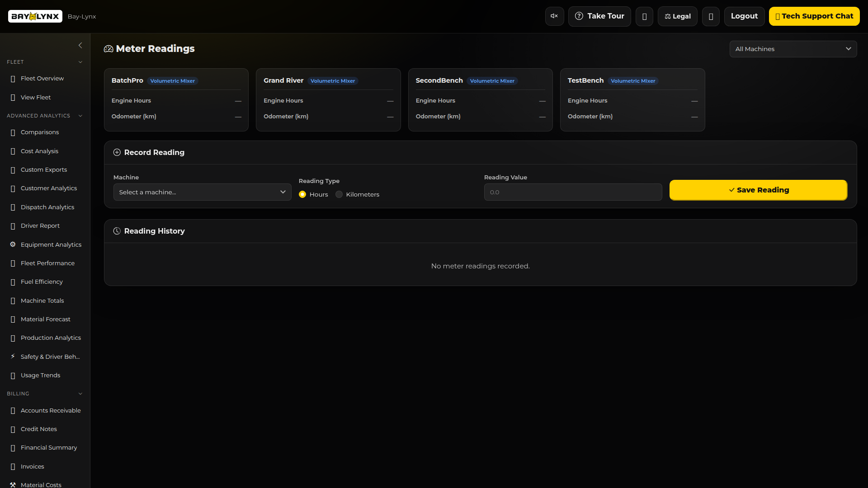The width and height of the screenshot is (868, 488).
Task: Open the Select a machine dropdown
Action: [x=202, y=192]
